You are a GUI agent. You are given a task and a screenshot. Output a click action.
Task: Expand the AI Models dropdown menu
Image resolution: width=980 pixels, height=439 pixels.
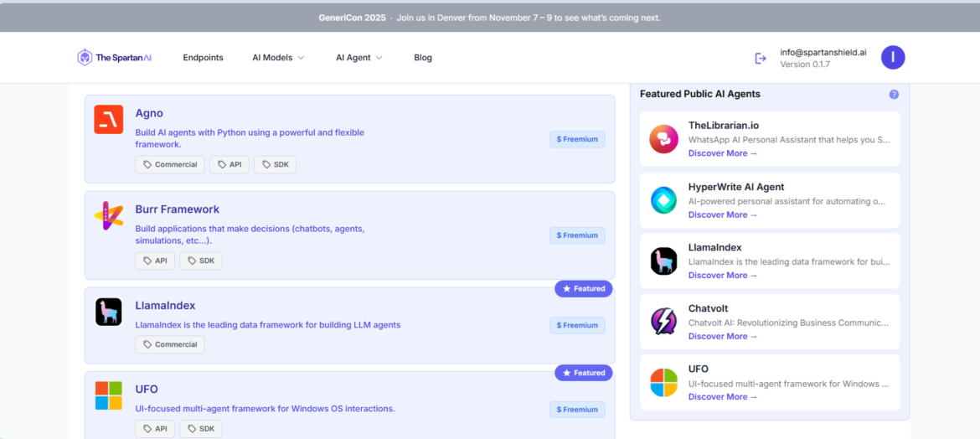[278, 58]
